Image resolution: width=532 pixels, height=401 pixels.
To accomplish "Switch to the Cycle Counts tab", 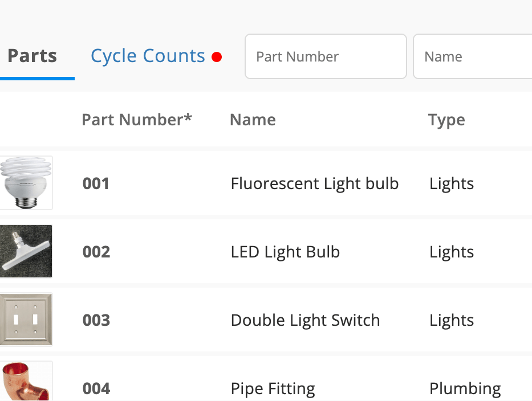I will (x=148, y=56).
